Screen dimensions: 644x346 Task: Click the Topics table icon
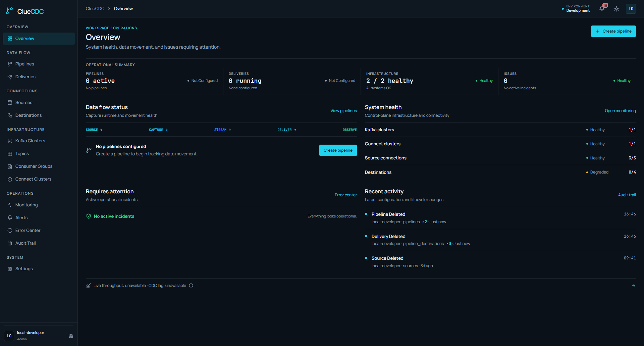(x=10, y=154)
